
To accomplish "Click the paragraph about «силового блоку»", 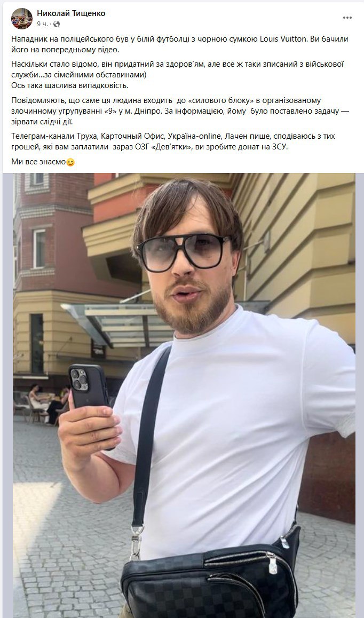I will [180, 111].
